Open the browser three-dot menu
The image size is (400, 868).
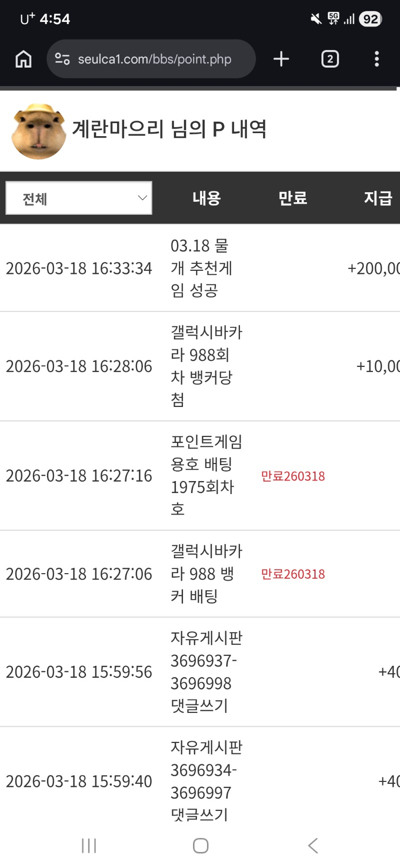376,59
